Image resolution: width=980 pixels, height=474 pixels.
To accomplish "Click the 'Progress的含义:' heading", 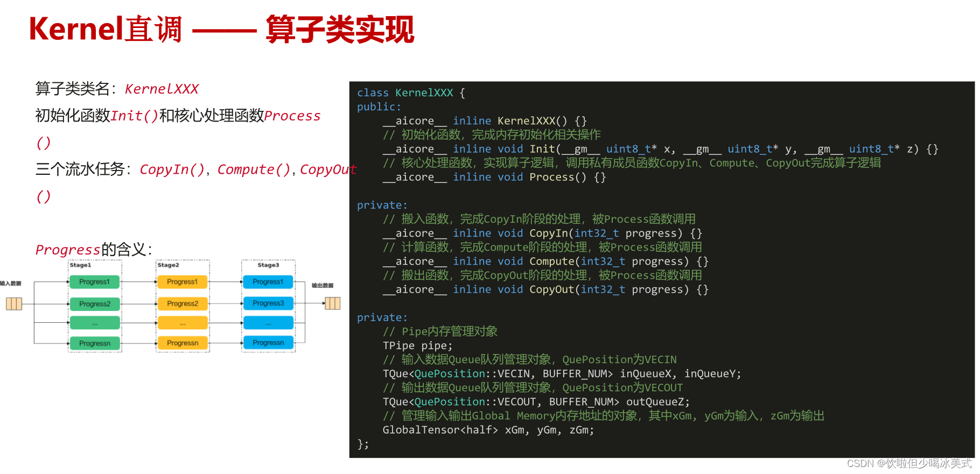I will pyautogui.click(x=94, y=250).
